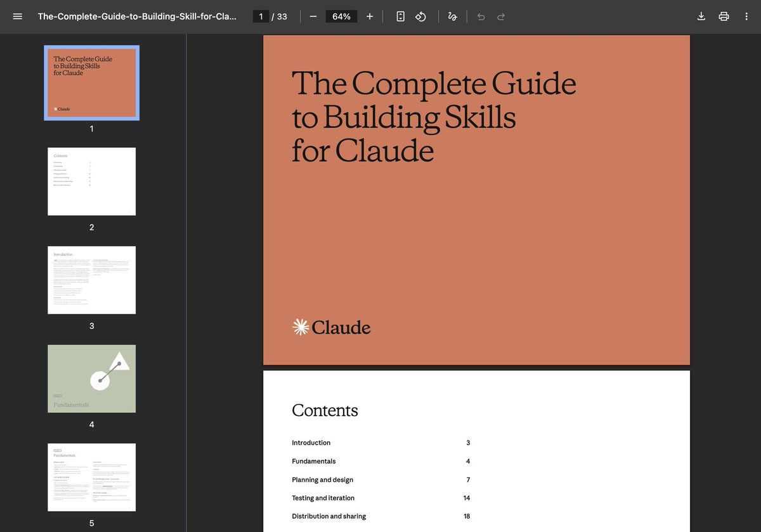Edit the page number input field
This screenshot has width=761, height=532.
coord(260,16)
